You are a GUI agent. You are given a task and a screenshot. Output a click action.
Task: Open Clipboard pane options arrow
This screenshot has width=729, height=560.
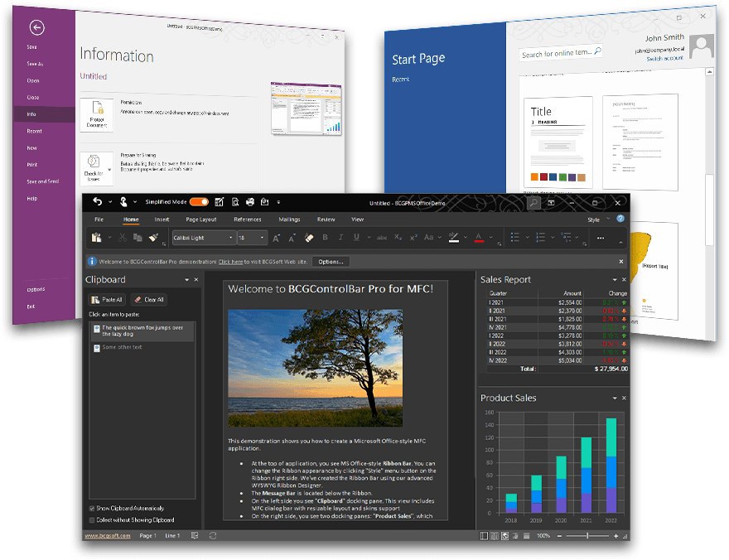[x=187, y=280]
